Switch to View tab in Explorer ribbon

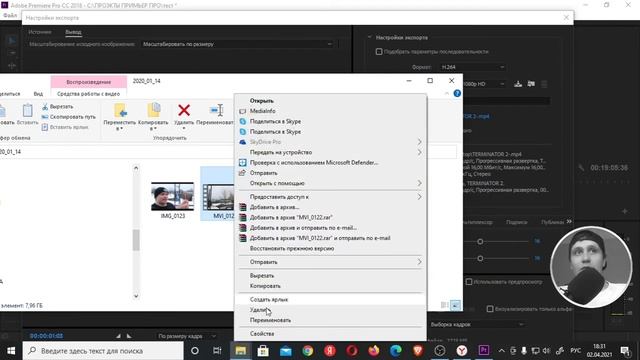click(38, 94)
